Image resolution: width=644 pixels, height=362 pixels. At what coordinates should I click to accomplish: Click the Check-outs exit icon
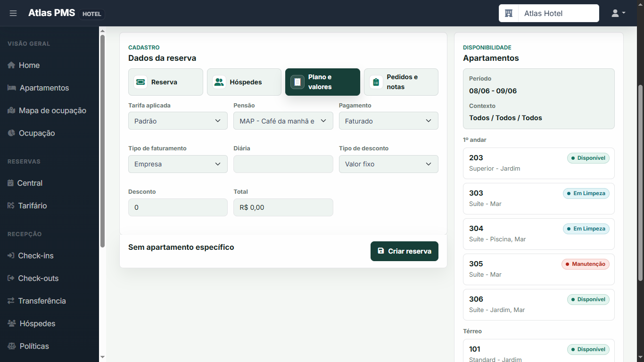coord(11,278)
